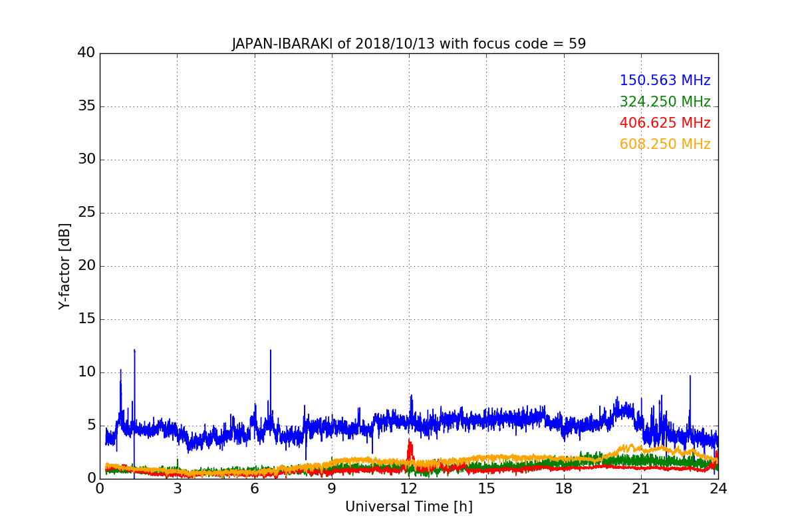Click x-axis tick value 3
Viewport: 798px width, 532px height.
(x=177, y=488)
